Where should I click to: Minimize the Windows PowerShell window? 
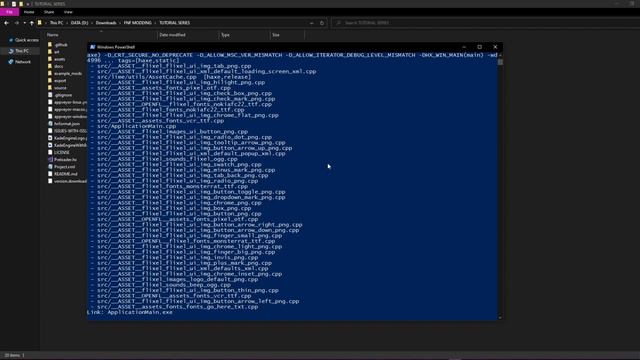click(x=464, y=47)
